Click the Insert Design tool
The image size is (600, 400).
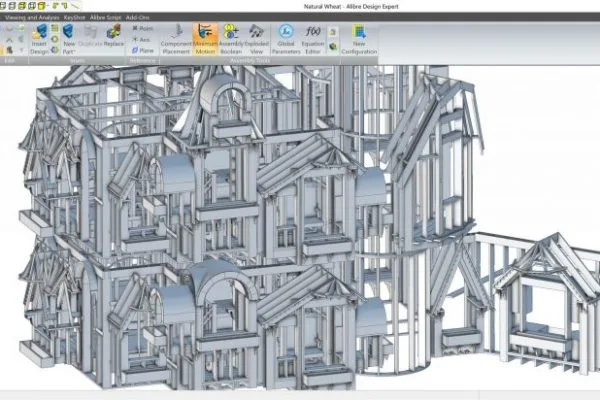(39, 39)
